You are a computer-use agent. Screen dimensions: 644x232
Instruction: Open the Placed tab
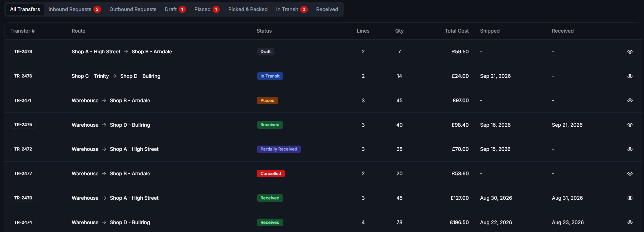point(207,9)
